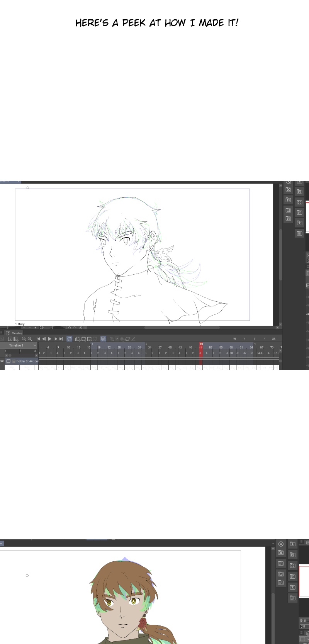Viewport: 309px width, 644px height.
Task: Zoom out the timeline view
Action: (x=24, y=339)
